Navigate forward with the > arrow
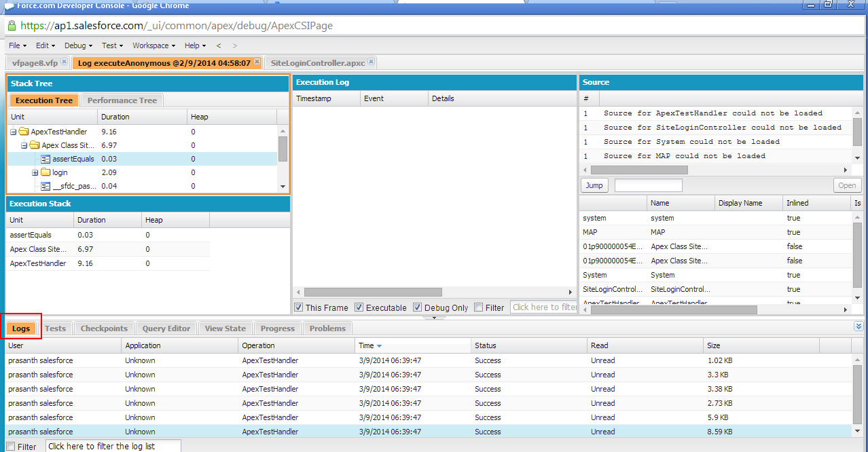 (235, 45)
